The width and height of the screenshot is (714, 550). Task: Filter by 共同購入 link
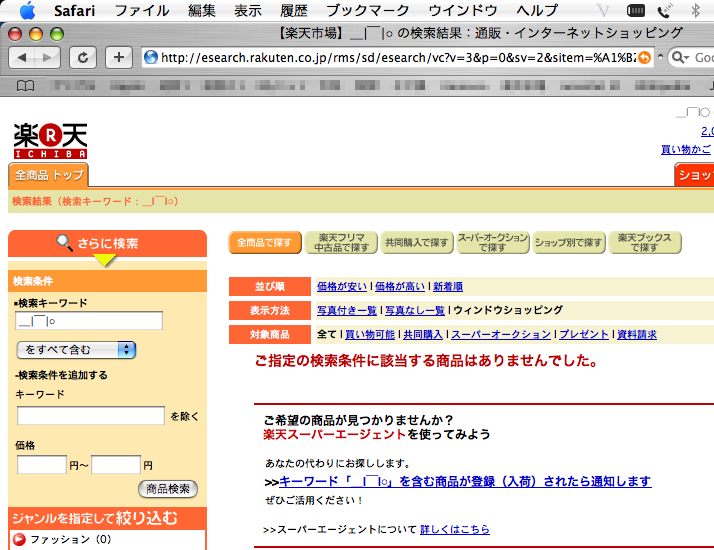423,335
